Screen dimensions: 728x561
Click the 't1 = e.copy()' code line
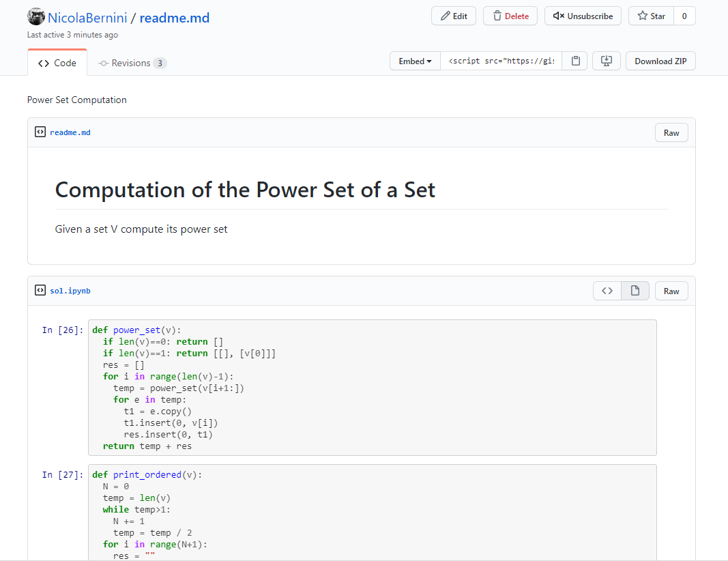click(x=158, y=412)
